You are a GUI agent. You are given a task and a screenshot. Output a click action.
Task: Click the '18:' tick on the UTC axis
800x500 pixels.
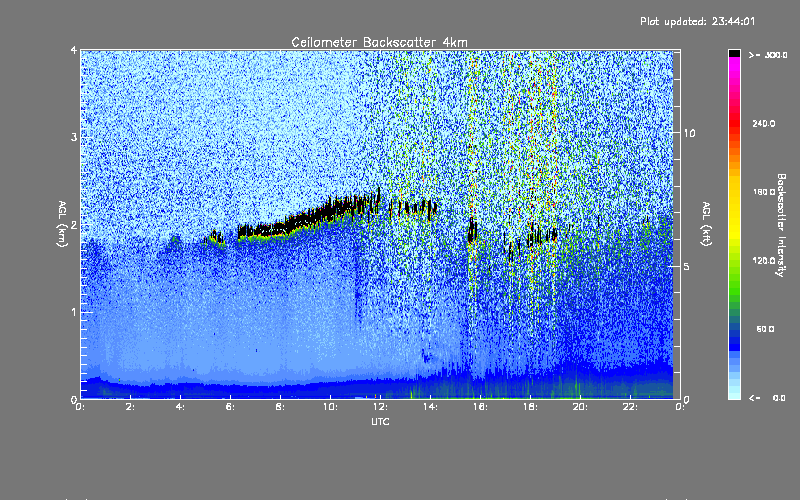530,407
